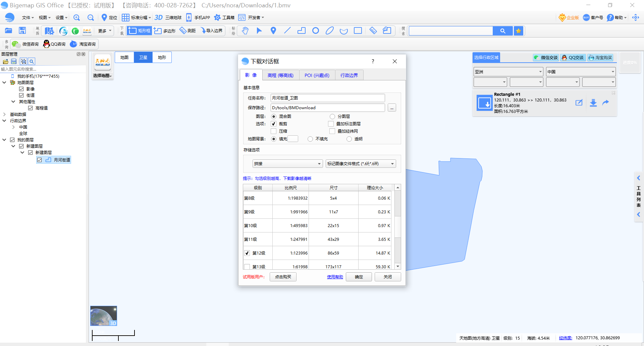This screenshot has width=644, height=346.
Task: Select the hand pan tool
Action: click(x=245, y=31)
